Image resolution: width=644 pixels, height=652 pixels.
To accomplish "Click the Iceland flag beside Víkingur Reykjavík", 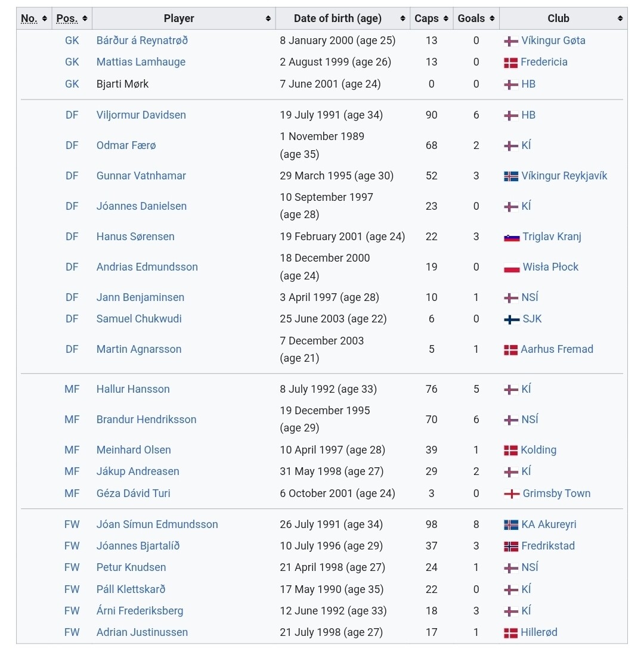I will [510, 176].
